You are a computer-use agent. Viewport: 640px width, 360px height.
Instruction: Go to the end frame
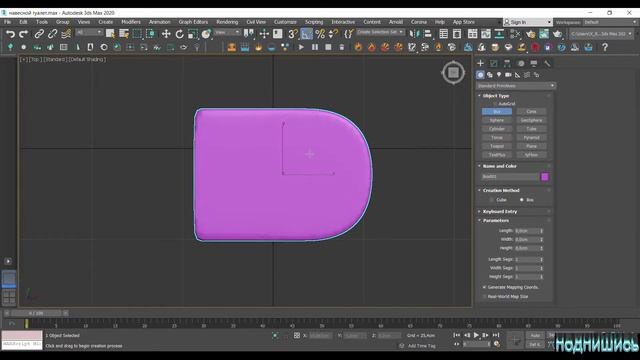point(496,335)
